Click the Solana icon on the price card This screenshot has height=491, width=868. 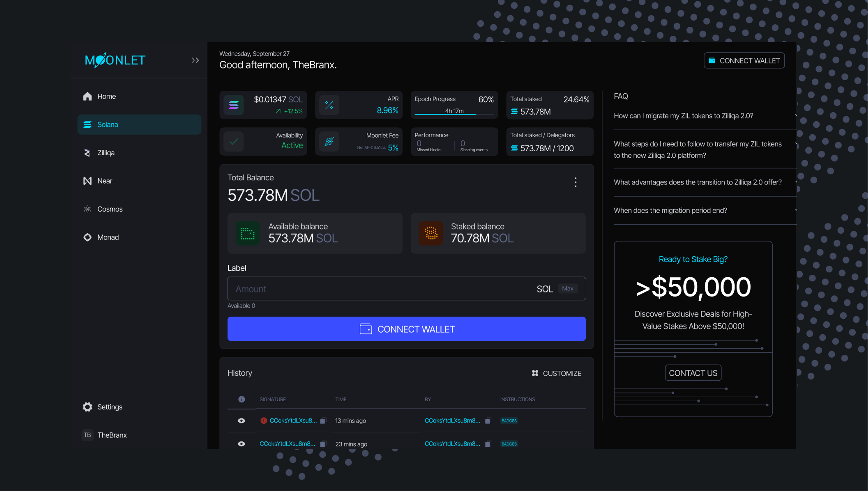coord(234,105)
